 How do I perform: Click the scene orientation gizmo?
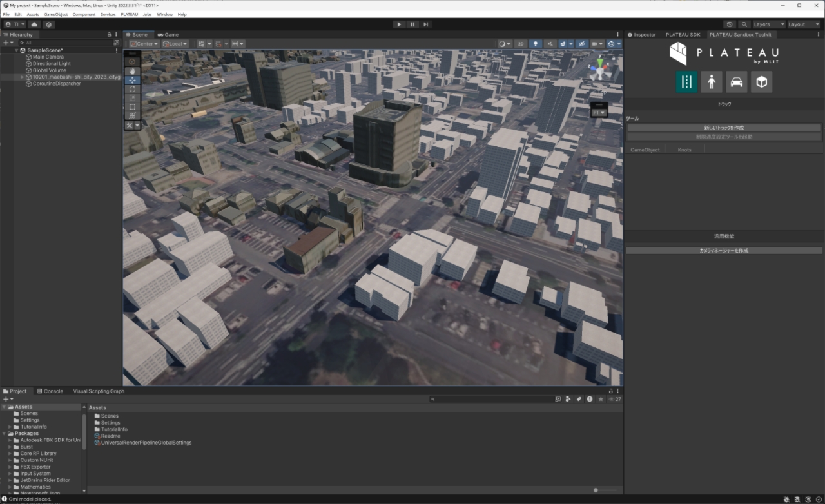pyautogui.click(x=600, y=69)
